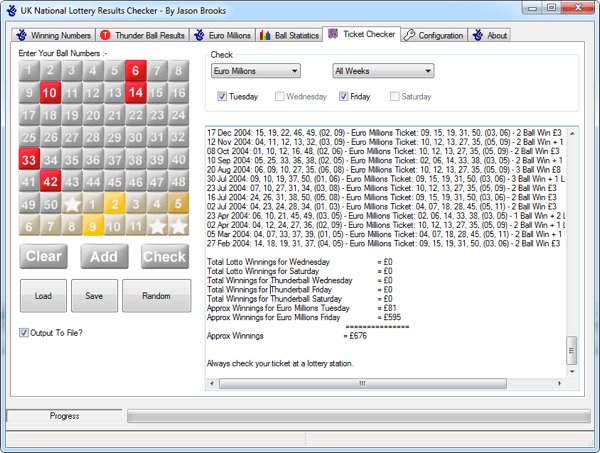Click the 27 Feb 2004 result line
Screen dimensions: 600x453
(x=383, y=243)
